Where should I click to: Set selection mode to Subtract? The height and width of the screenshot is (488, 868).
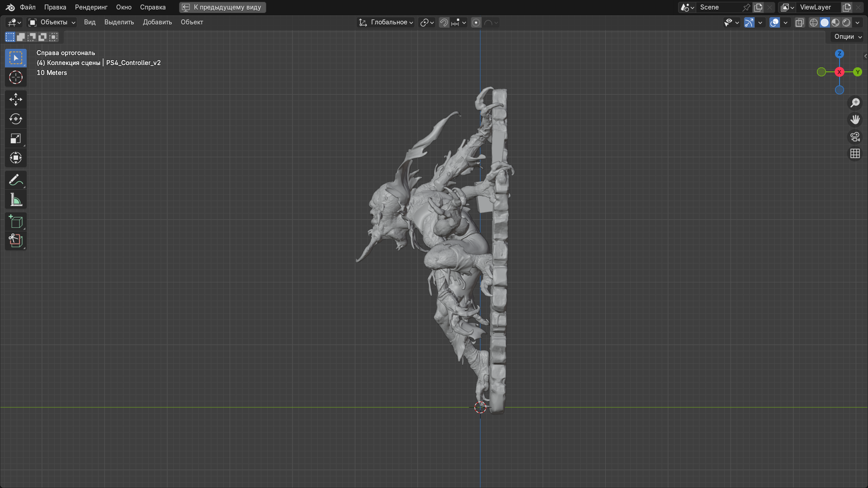click(x=32, y=37)
